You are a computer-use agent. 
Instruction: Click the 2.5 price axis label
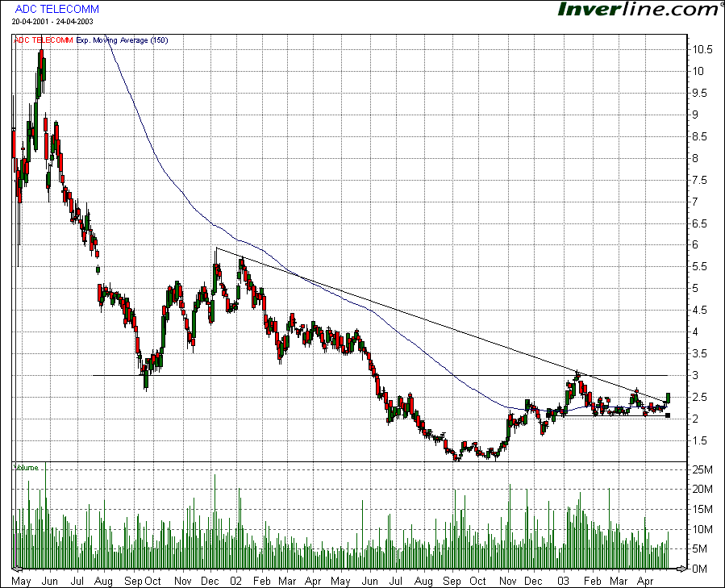click(699, 397)
